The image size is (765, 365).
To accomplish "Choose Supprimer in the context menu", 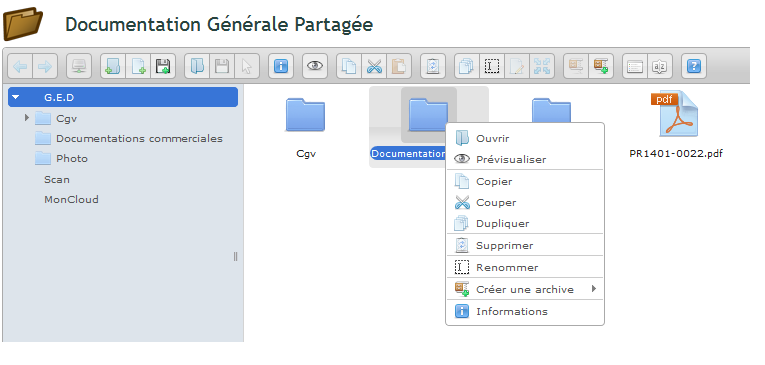I will pos(525,245).
